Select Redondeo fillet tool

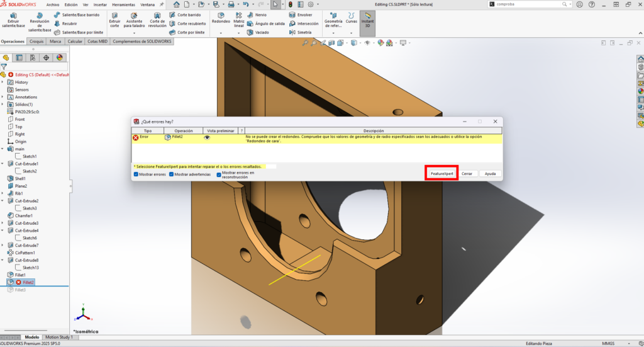point(221,18)
